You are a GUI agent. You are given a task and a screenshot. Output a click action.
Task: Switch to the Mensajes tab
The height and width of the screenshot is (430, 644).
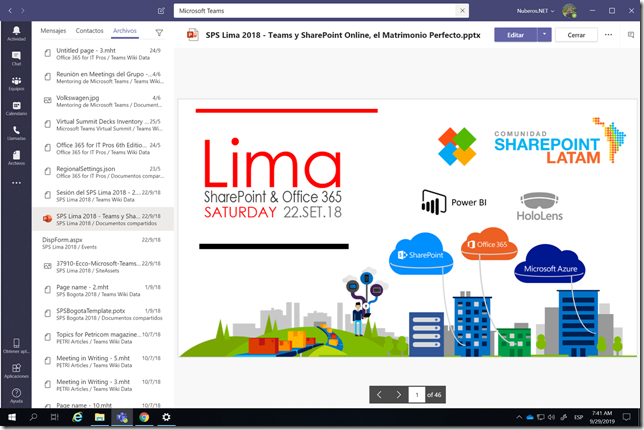(53, 31)
